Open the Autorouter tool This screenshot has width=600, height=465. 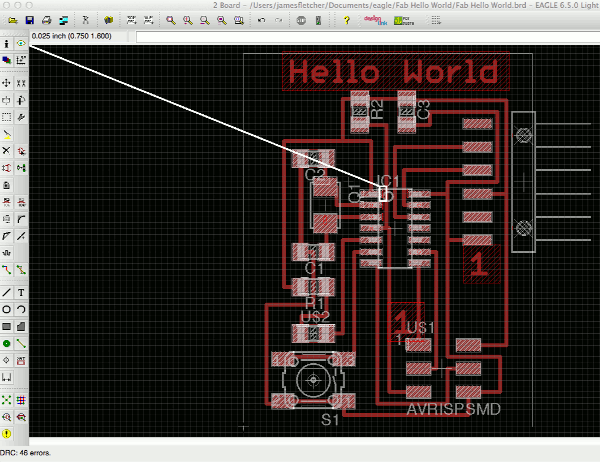click(21, 400)
